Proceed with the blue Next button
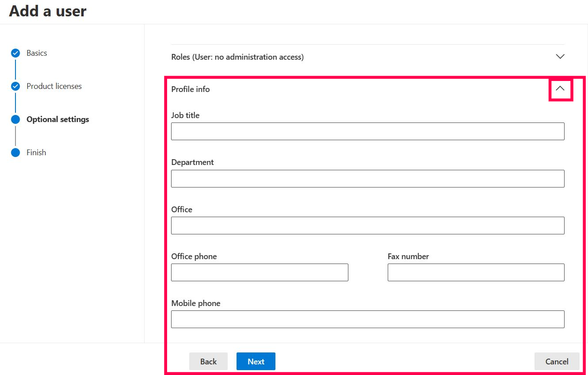 (256, 361)
